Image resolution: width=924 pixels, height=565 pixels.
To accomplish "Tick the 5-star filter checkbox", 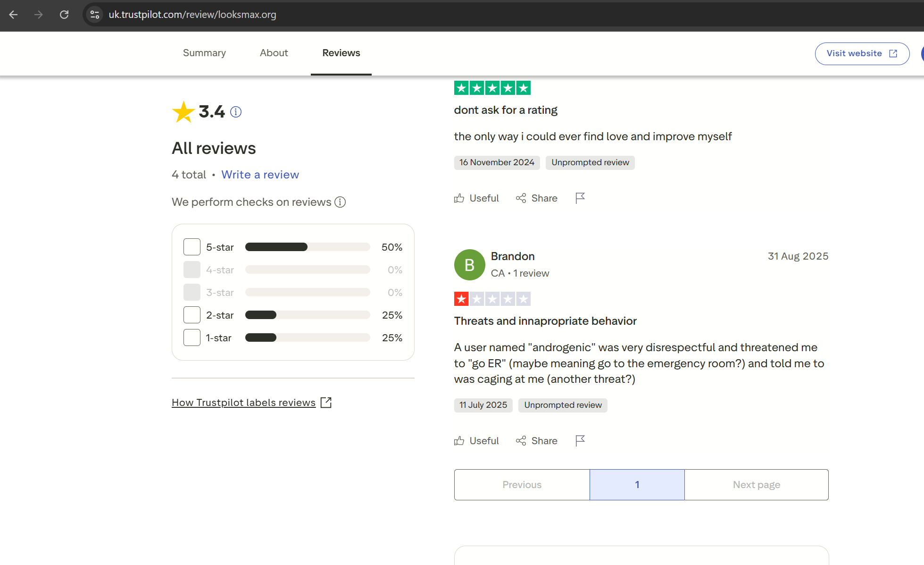I will (192, 247).
